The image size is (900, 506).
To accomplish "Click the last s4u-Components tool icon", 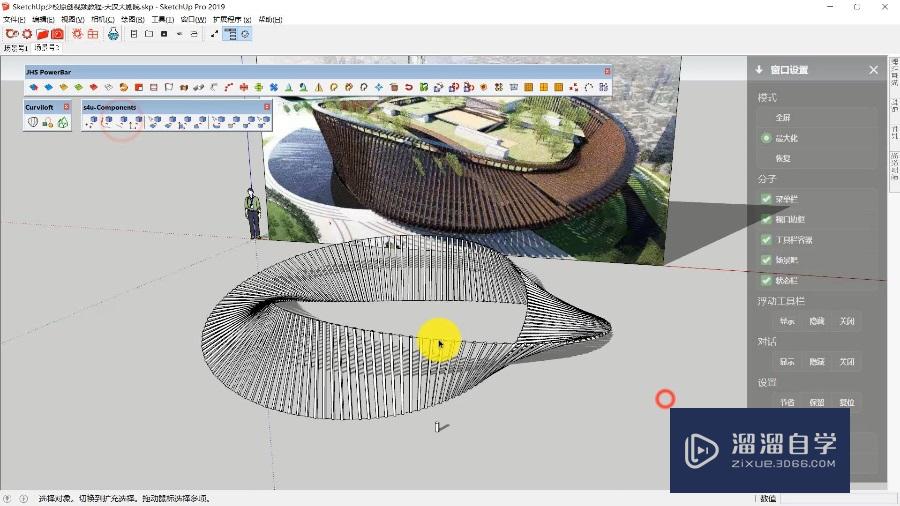I will (x=263, y=122).
